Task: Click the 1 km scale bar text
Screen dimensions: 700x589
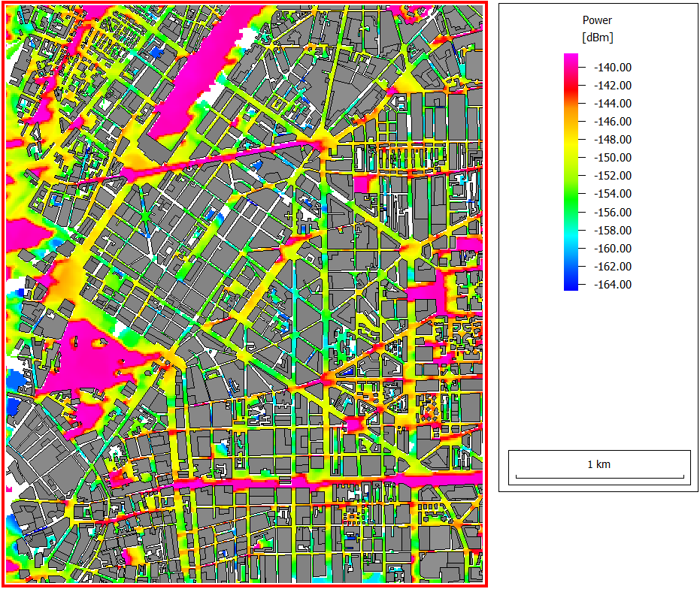Action: tap(598, 464)
